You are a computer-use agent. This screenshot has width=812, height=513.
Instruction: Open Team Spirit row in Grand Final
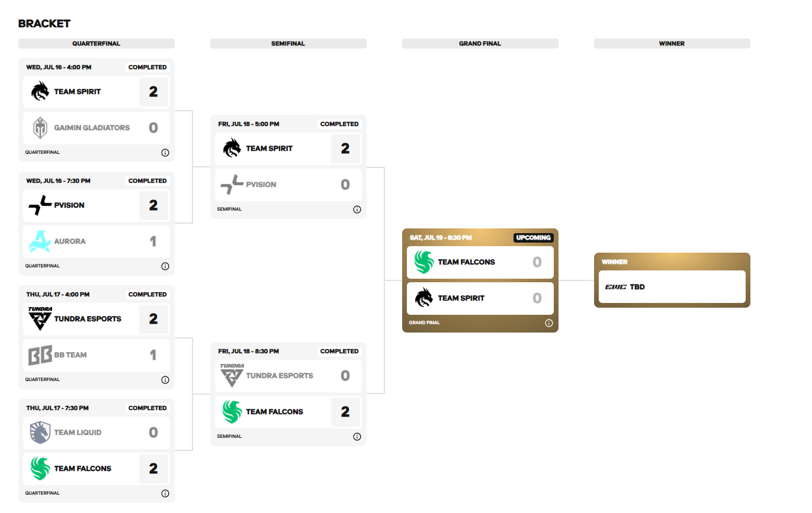tap(480, 298)
